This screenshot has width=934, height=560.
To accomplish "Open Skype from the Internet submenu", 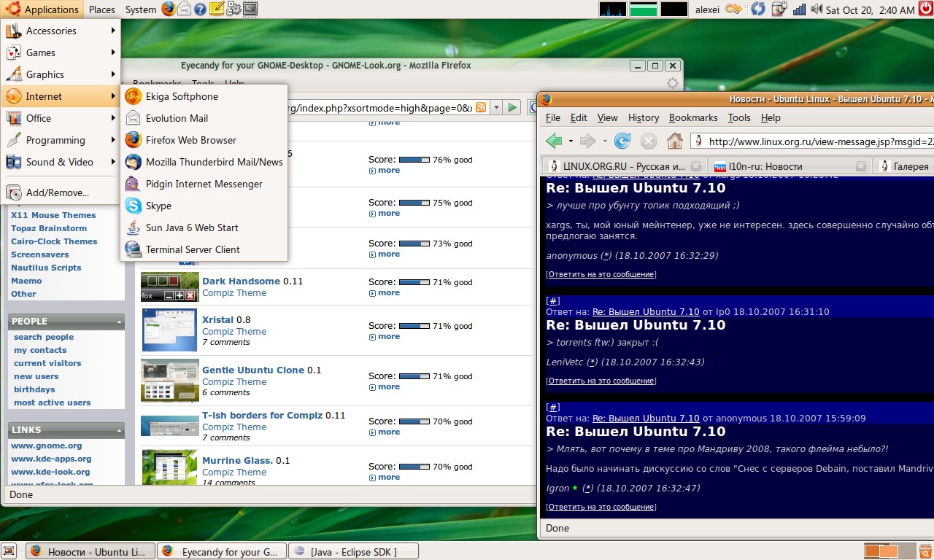I will [x=204, y=206].
